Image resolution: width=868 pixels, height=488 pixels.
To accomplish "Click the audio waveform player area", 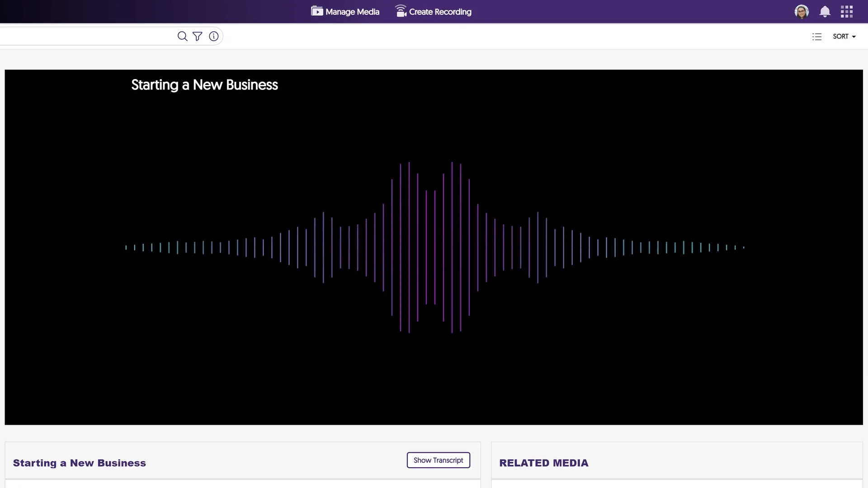I will point(434,247).
